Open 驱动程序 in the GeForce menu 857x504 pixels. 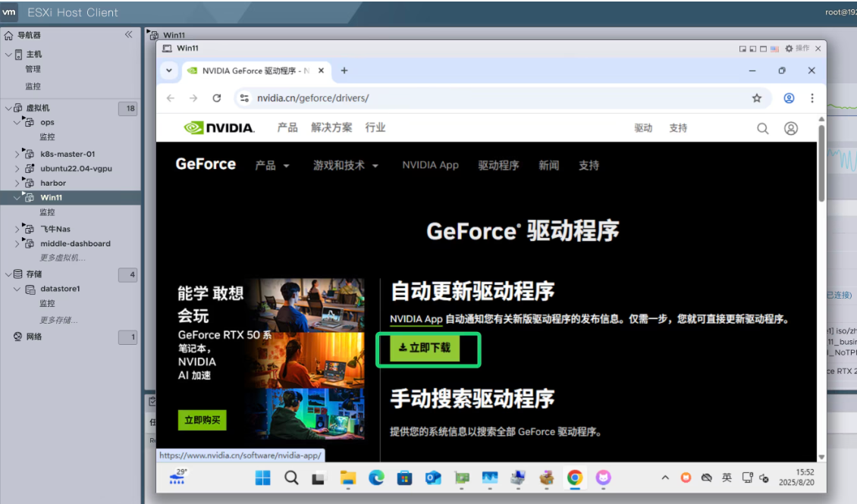click(x=498, y=165)
